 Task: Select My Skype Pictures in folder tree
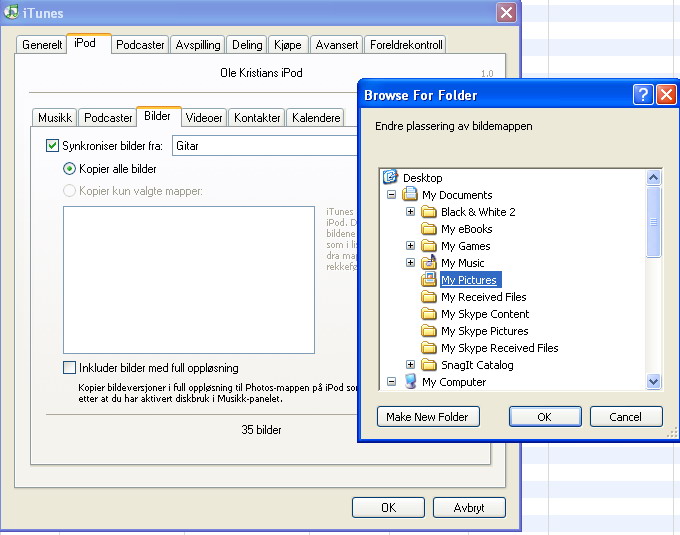(x=484, y=331)
